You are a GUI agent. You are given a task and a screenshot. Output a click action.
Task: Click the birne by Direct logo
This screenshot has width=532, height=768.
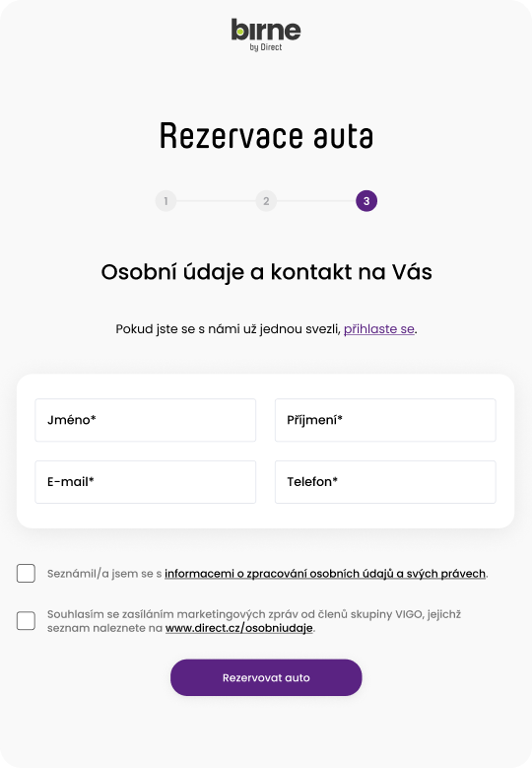tap(266, 35)
